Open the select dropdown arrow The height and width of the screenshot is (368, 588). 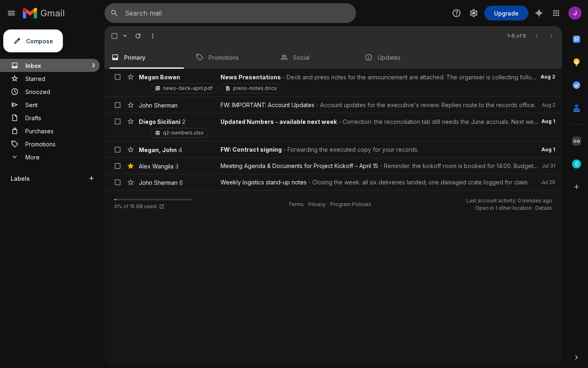pos(125,36)
